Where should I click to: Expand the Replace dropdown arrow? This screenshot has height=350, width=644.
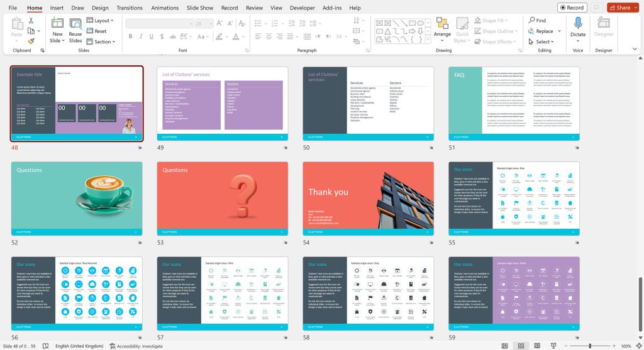559,31
